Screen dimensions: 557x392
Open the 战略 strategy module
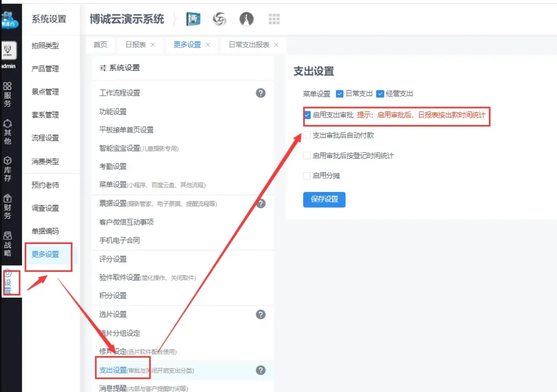[x=8, y=243]
